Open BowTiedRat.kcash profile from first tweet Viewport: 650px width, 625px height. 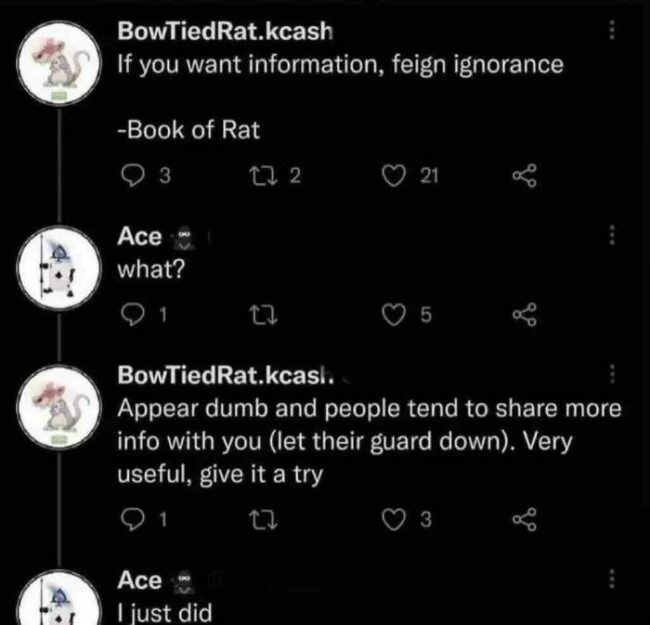(x=224, y=32)
